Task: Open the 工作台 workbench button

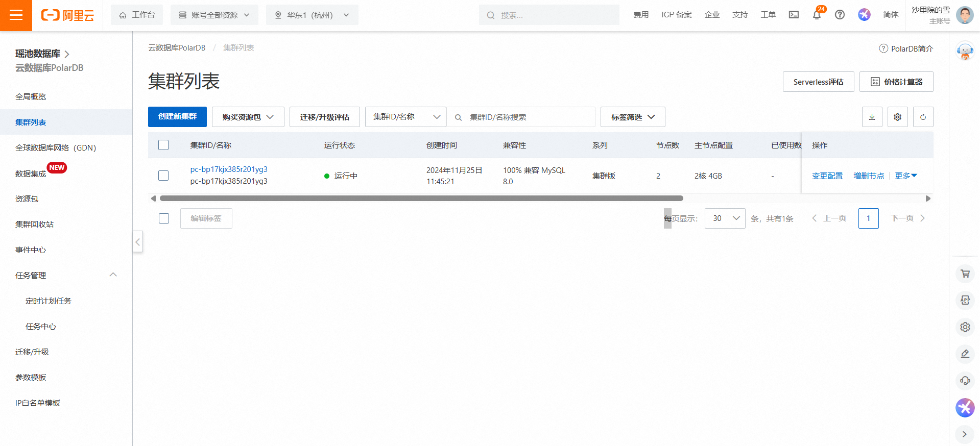Action: 137,15
